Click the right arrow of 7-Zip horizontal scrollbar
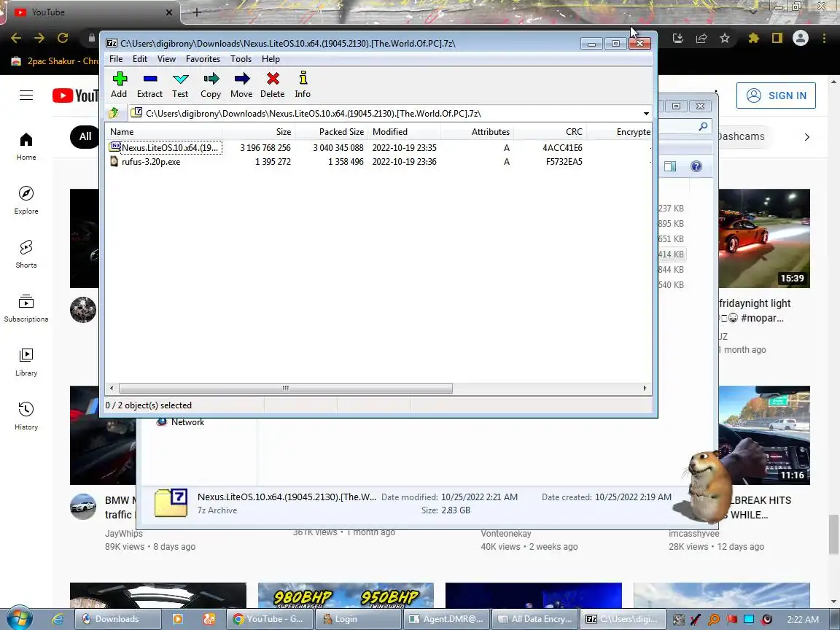This screenshot has width=840, height=630. click(x=645, y=388)
